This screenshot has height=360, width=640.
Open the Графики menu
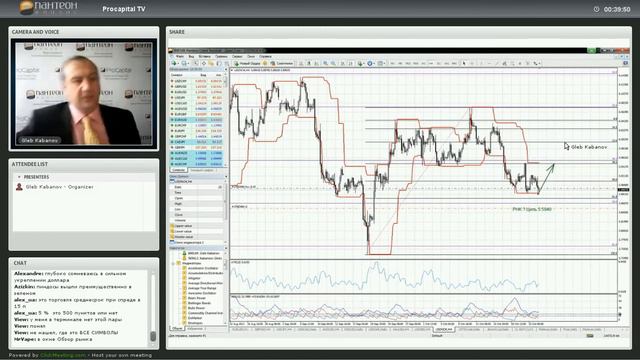point(221,56)
